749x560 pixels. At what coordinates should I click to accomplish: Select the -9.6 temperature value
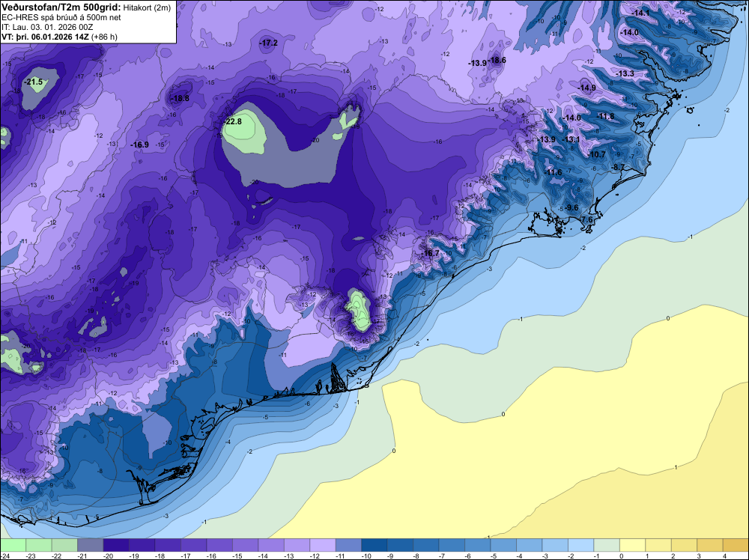pyautogui.click(x=571, y=207)
